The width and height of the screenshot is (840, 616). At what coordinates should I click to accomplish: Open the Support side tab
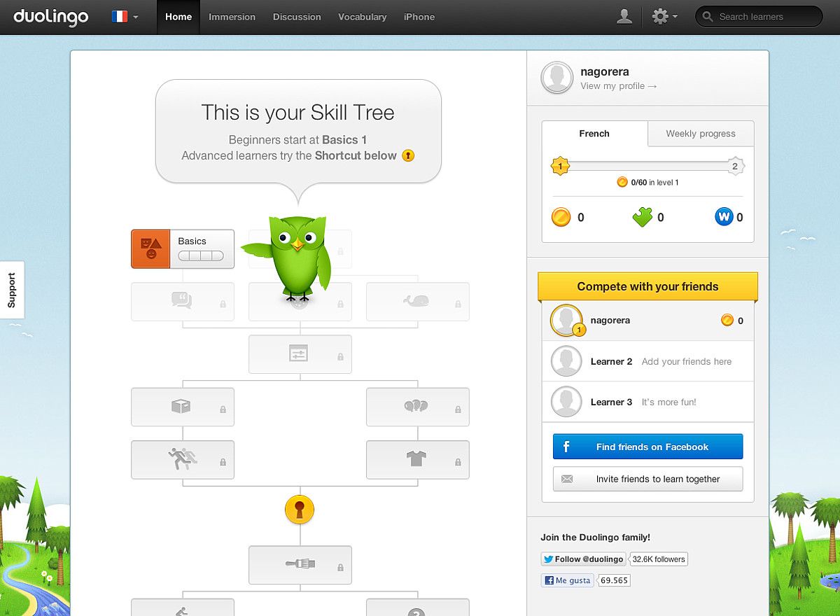[x=12, y=290]
